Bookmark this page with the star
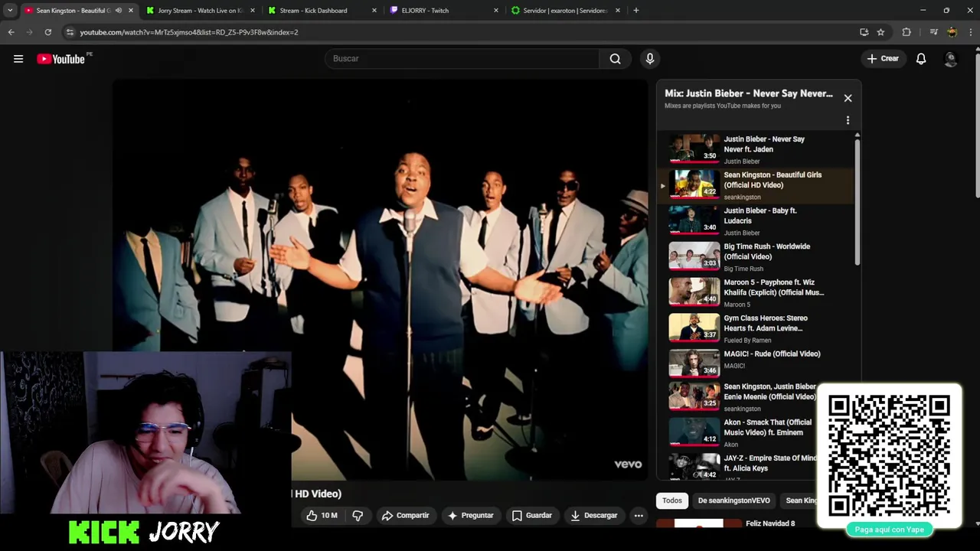This screenshot has height=551, width=980. tap(880, 32)
